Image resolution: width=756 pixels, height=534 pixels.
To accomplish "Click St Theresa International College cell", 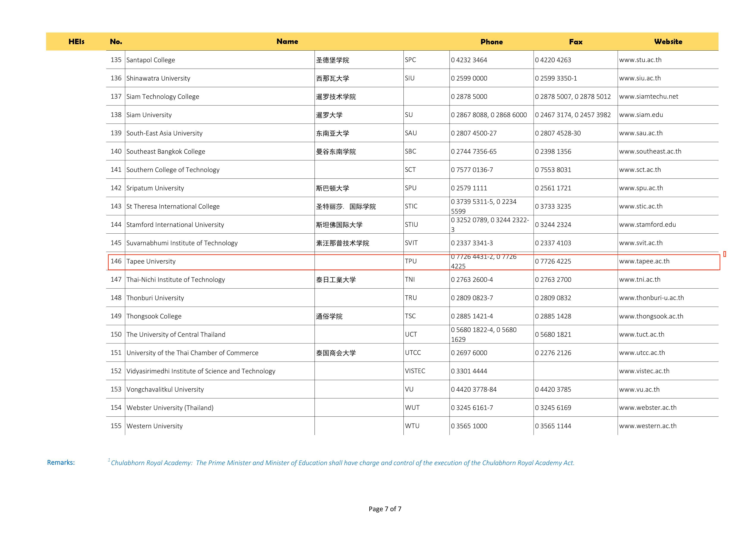I will point(220,206).
